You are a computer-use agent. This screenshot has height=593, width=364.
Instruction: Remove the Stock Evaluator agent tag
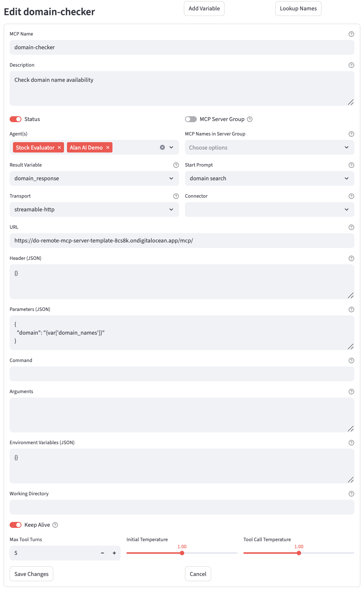tap(59, 148)
